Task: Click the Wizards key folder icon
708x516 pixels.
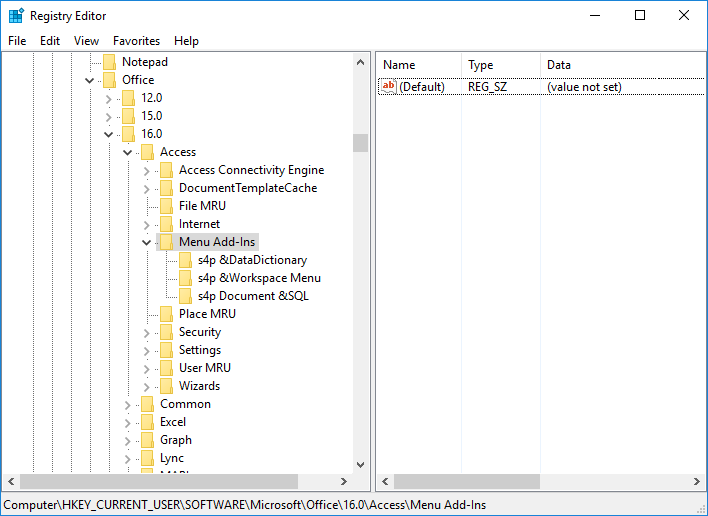Action: coord(166,386)
